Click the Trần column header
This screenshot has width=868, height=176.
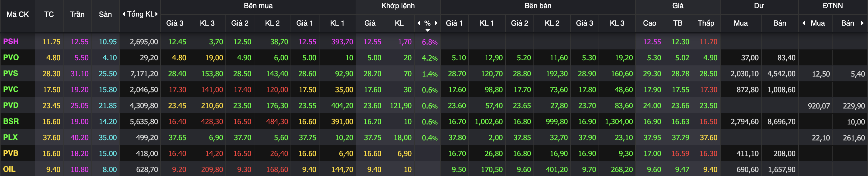pos(77,14)
